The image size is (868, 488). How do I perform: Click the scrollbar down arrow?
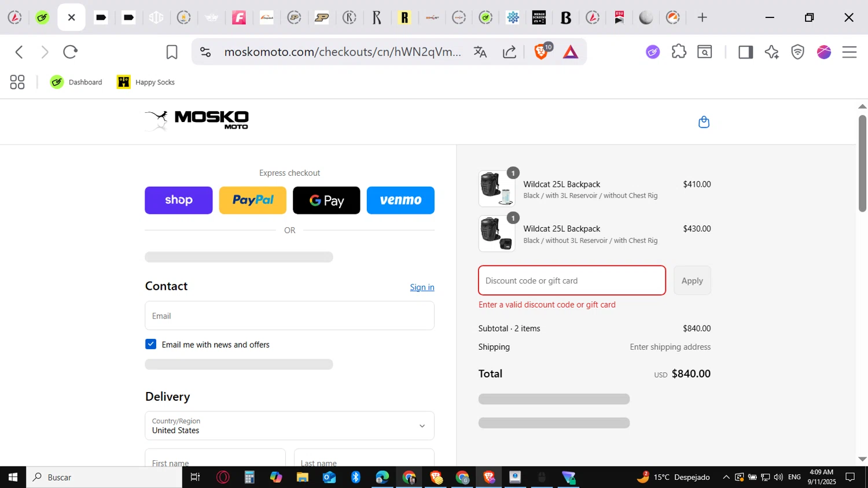[x=862, y=459]
